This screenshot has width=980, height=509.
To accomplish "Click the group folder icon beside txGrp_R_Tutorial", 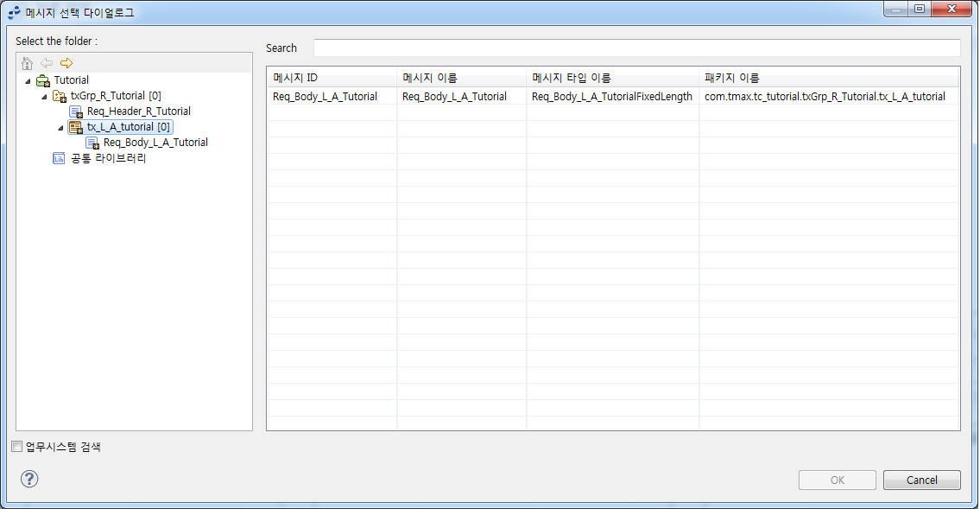I will tap(60, 95).
